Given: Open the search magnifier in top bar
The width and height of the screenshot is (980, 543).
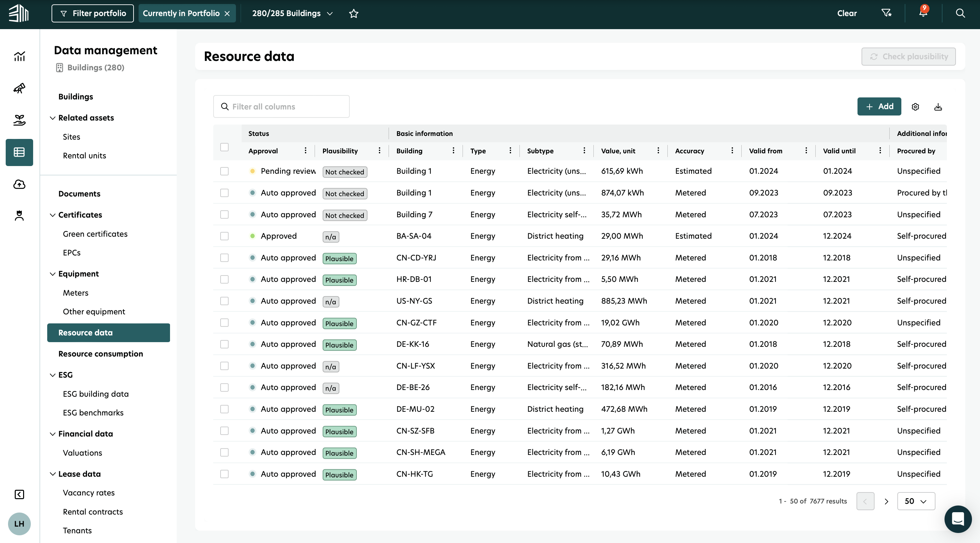Looking at the screenshot, I should [x=960, y=13].
